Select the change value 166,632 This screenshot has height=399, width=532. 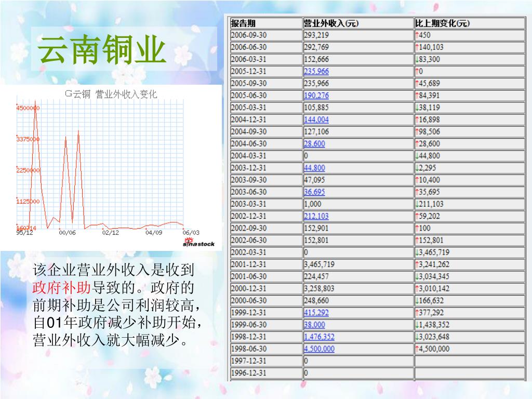[x=431, y=301]
